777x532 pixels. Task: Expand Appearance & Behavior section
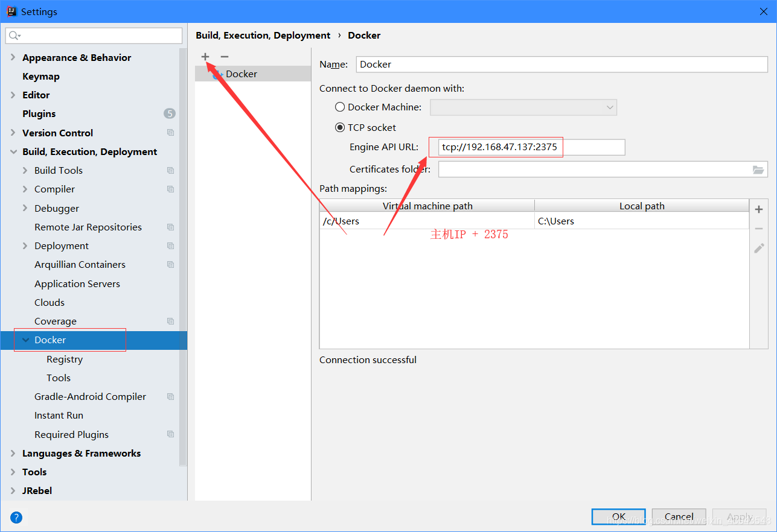pos(13,57)
